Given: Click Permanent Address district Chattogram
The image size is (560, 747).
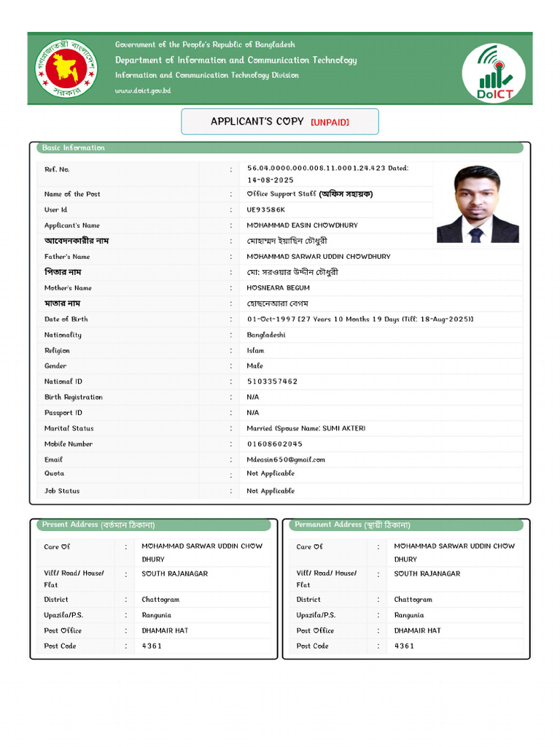Looking at the screenshot, I should [x=413, y=600].
